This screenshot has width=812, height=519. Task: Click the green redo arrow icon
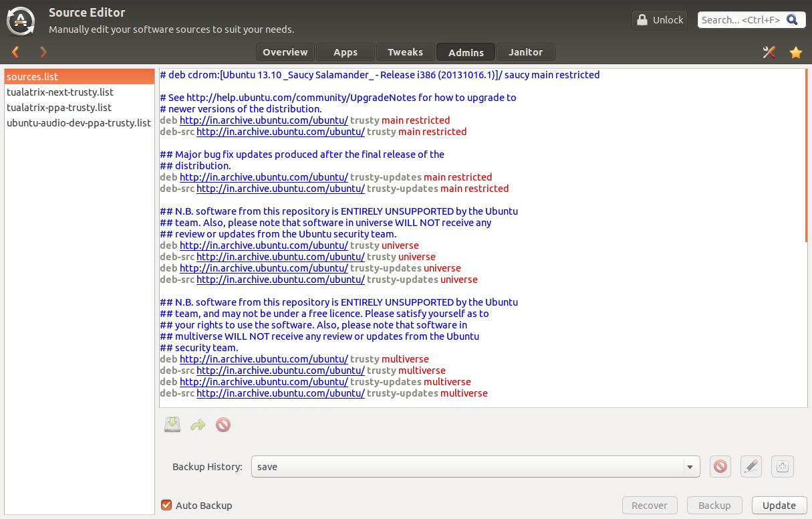(x=198, y=425)
